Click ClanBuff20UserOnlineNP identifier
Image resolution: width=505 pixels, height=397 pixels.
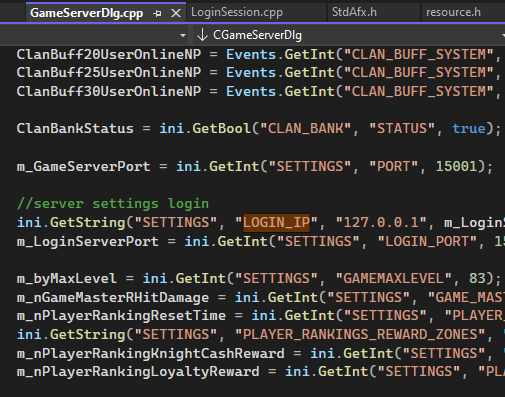tap(109, 54)
